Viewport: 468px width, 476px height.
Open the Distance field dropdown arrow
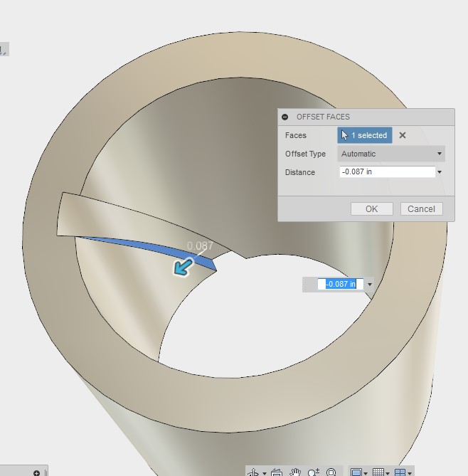pos(440,172)
